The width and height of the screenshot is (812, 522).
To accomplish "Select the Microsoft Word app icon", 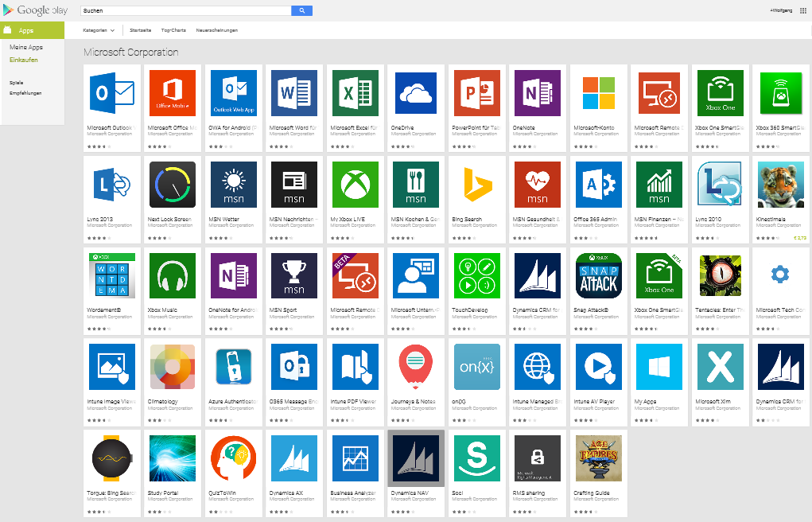I will 294,94.
